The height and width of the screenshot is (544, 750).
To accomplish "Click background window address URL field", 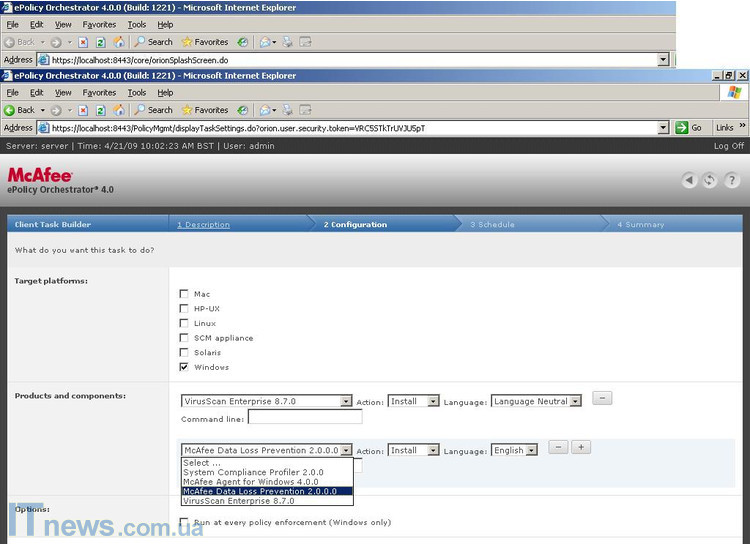I will (x=354, y=60).
